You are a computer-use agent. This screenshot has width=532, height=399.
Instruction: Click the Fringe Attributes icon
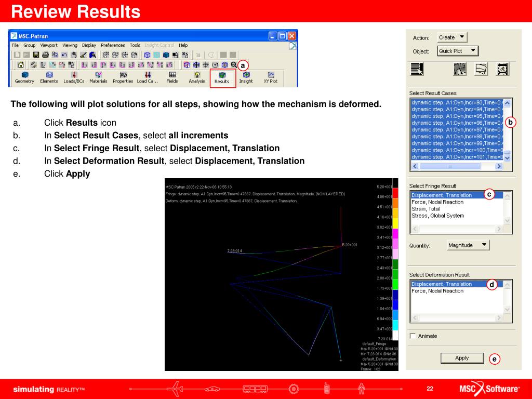tap(460, 69)
